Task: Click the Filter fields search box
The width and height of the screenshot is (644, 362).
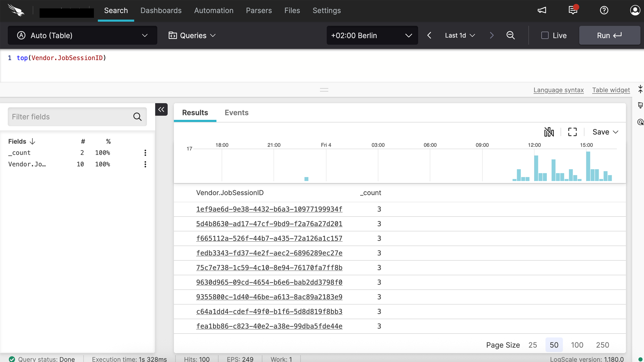Action: click(70, 117)
